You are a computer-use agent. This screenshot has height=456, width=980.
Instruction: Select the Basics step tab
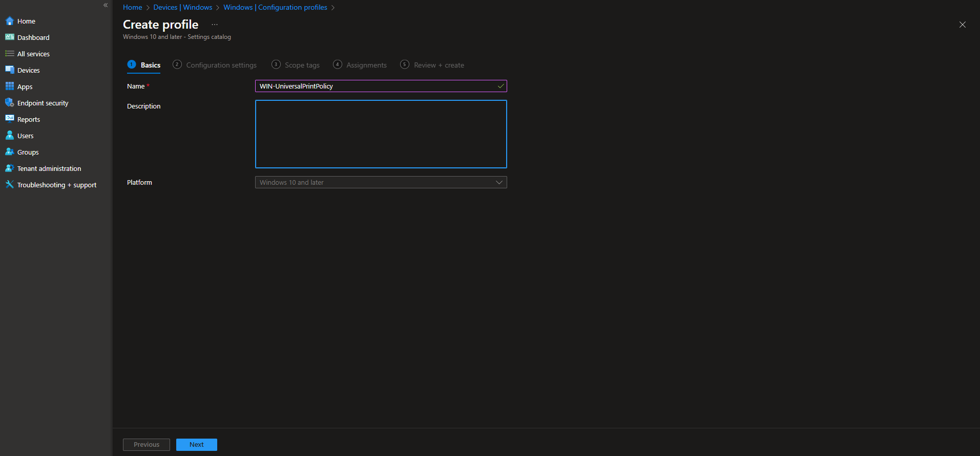(144, 65)
